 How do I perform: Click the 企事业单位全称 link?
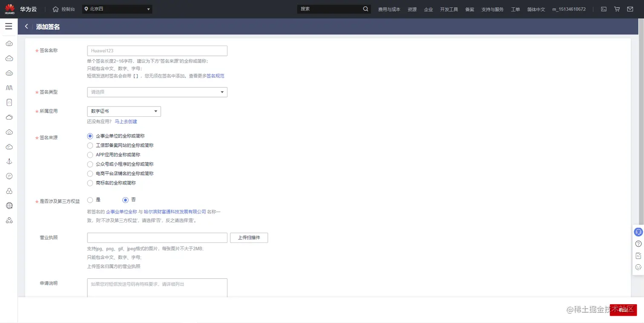tap(121, 212)
